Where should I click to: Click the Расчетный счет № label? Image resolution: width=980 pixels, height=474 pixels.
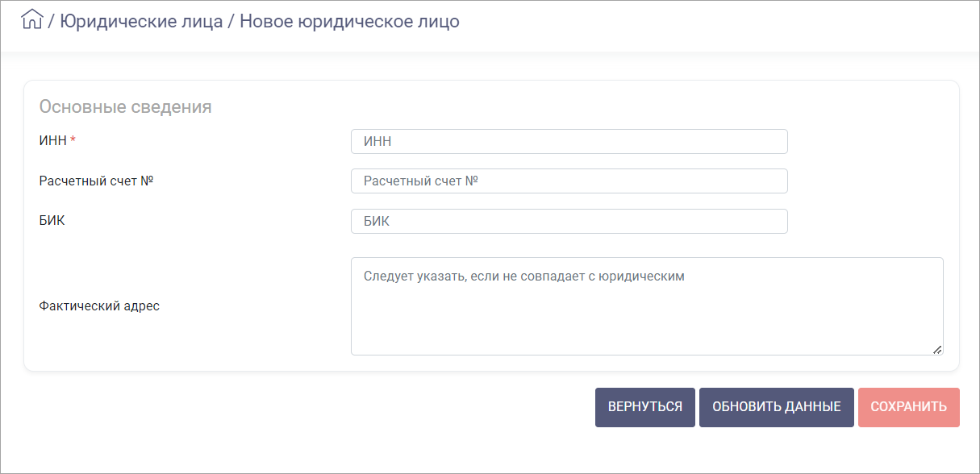pos(96,181)
